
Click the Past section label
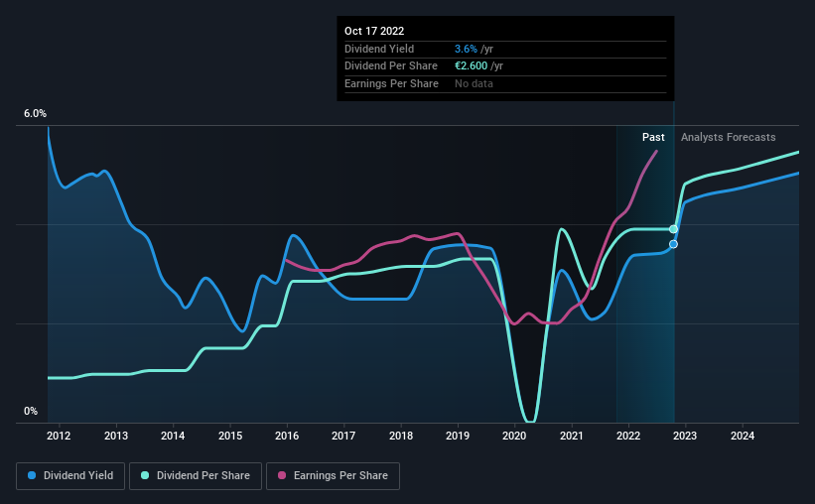coord(653,137)
